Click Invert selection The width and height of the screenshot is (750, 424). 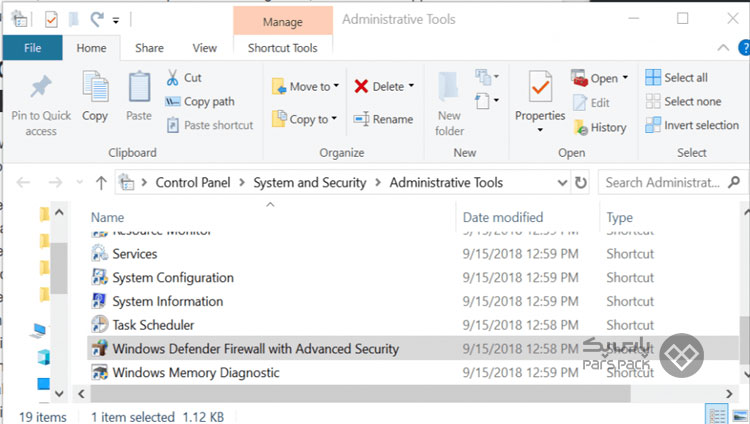(x=692, y=125)
